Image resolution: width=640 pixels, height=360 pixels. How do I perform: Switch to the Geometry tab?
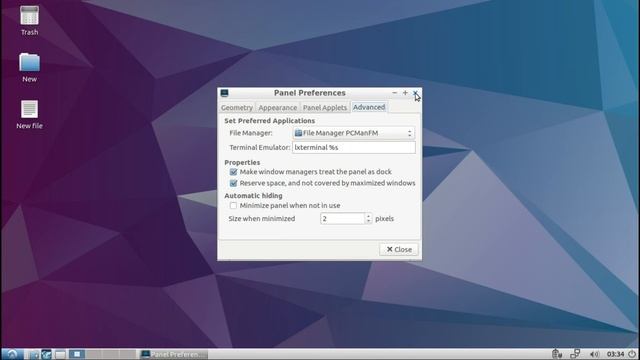(x=237, y=107)
